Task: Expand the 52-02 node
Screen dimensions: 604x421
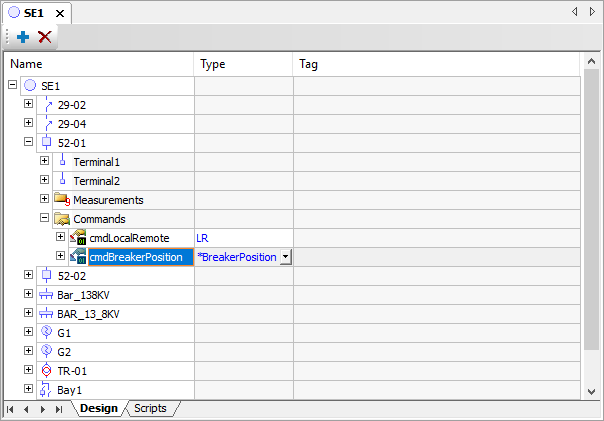Action: pyautogui.click(x=28, y=275)
